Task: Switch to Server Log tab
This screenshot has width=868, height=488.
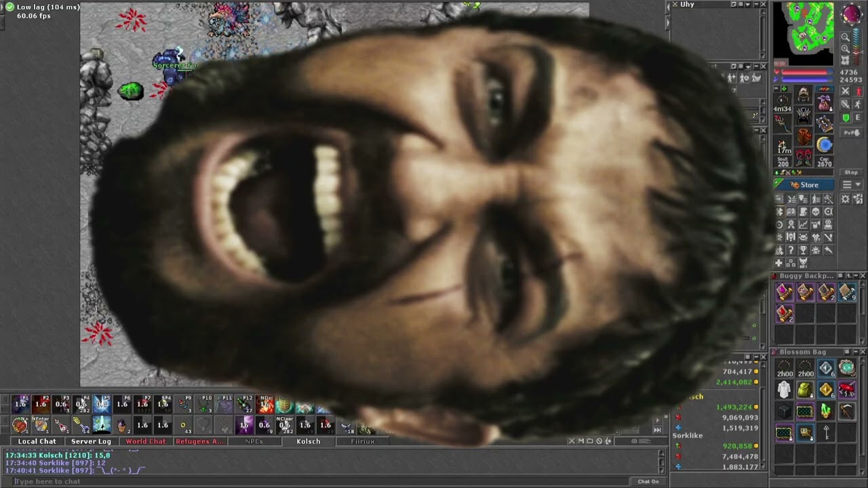Action: point(91,441)
